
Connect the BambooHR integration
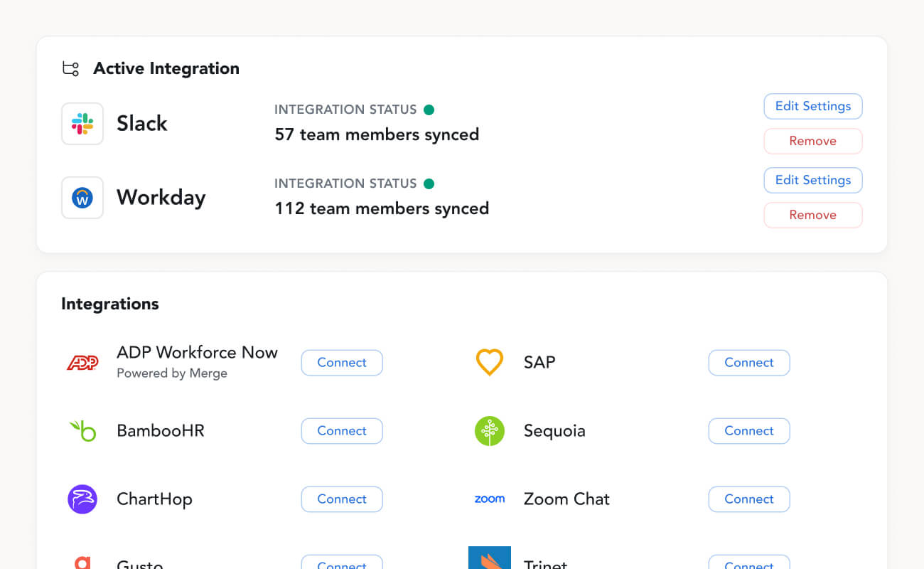tap(342, 431)
